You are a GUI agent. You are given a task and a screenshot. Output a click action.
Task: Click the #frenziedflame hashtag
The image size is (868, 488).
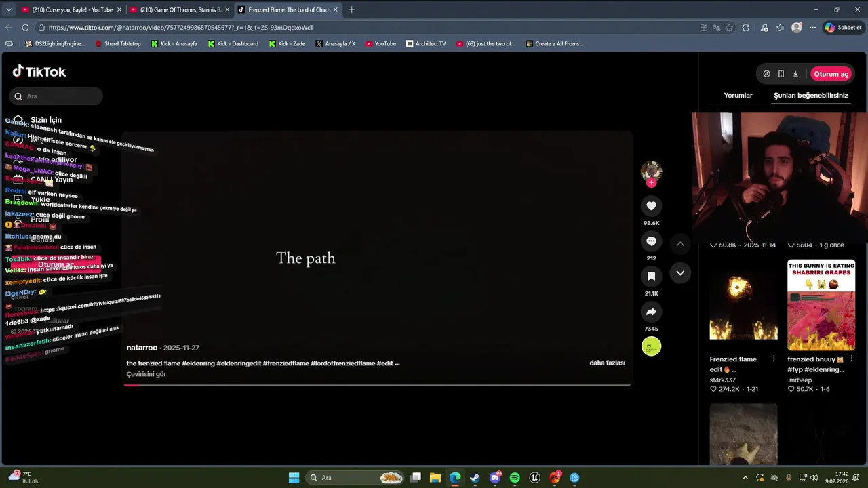point(286,363)
